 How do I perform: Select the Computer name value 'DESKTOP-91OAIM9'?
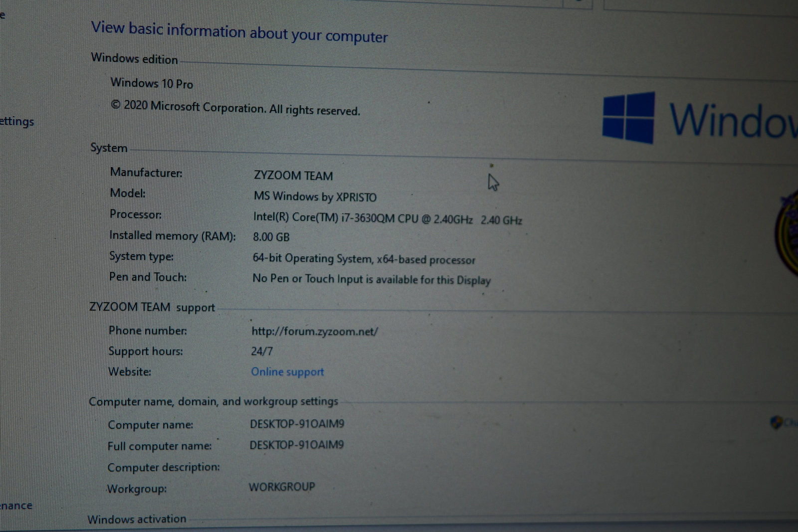click(x=297, y=424)
